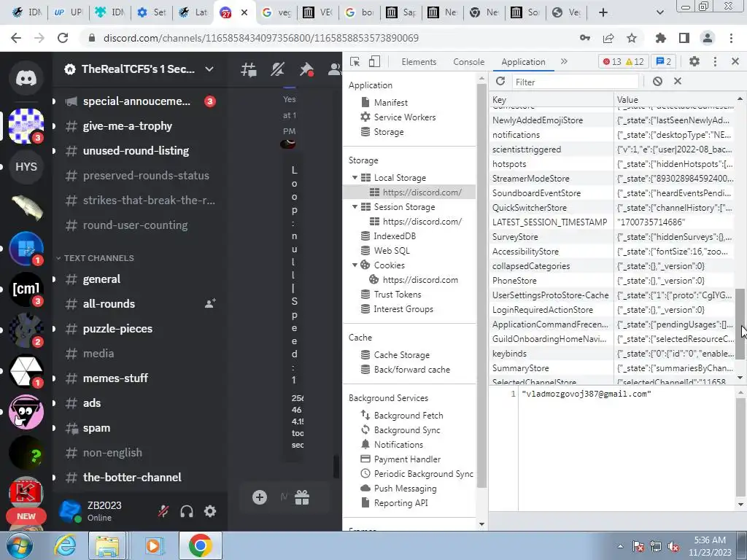
Task: Reload the page in Chrome
Action: [63, 38]
